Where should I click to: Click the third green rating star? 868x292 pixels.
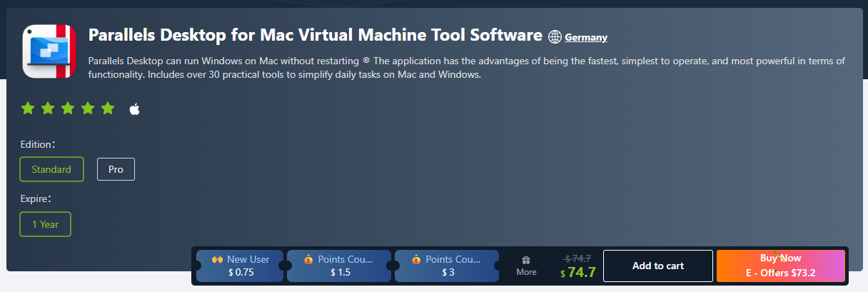68,109
